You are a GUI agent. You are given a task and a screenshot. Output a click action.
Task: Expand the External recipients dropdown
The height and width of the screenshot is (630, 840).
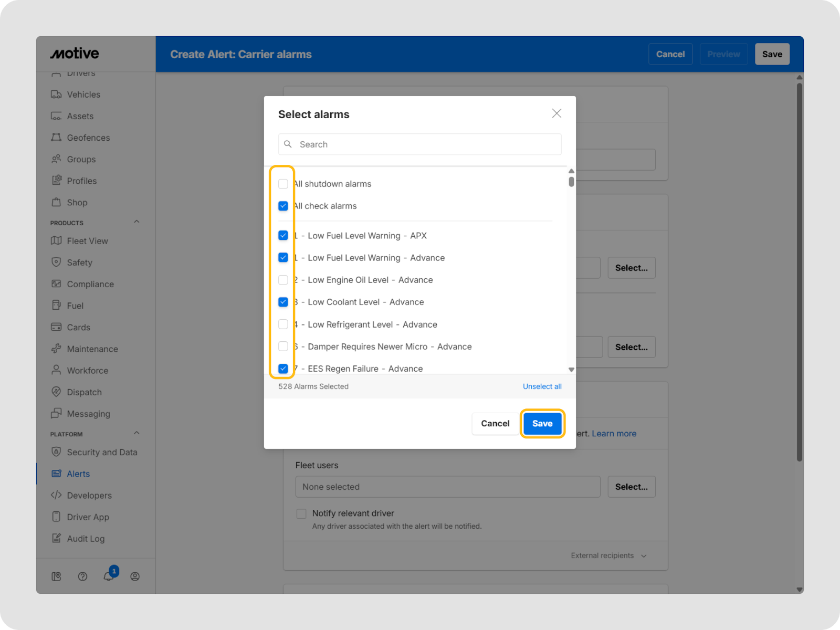(x=608, y=555)
